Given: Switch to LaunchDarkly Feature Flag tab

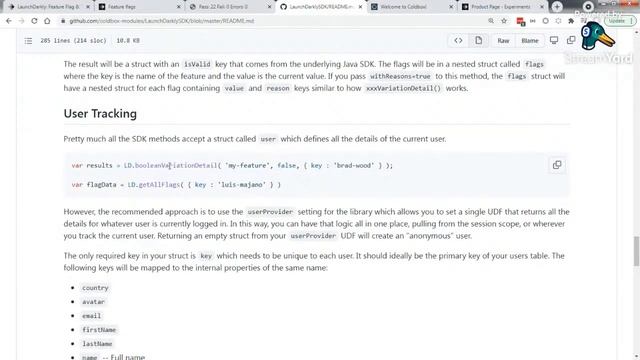Looking at the screenshot, I should point(47,7).
